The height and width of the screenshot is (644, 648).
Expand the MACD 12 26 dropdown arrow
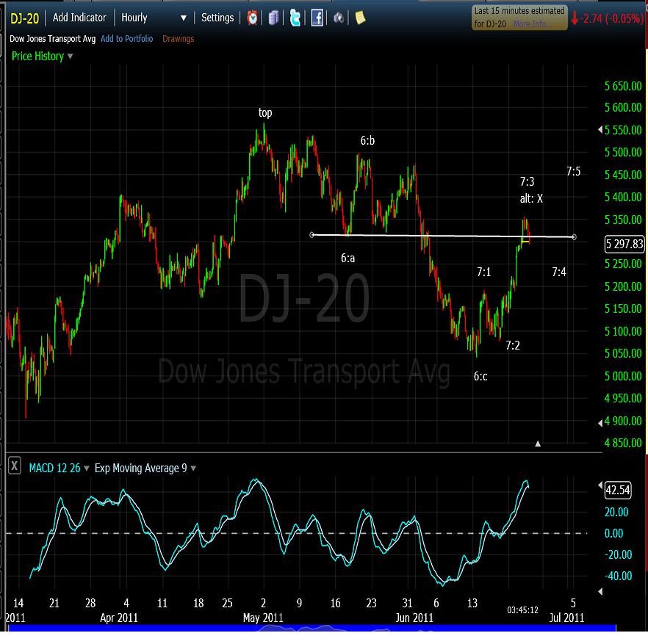point(87,468)
